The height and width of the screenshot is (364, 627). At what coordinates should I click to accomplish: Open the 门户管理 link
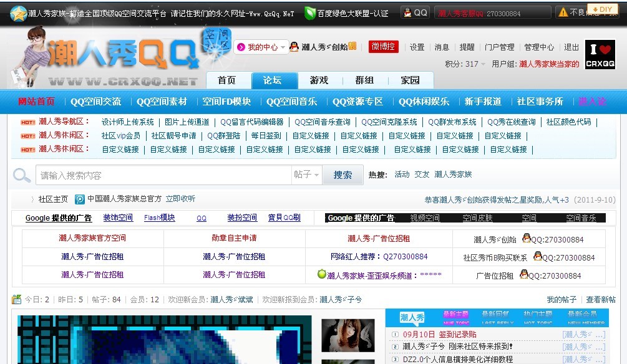500,47
